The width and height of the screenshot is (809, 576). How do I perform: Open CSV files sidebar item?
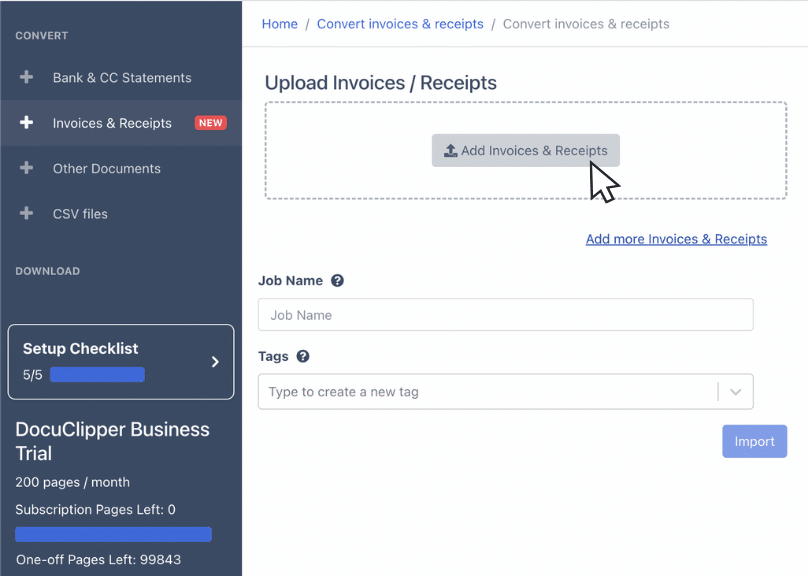tap(122, 214)
